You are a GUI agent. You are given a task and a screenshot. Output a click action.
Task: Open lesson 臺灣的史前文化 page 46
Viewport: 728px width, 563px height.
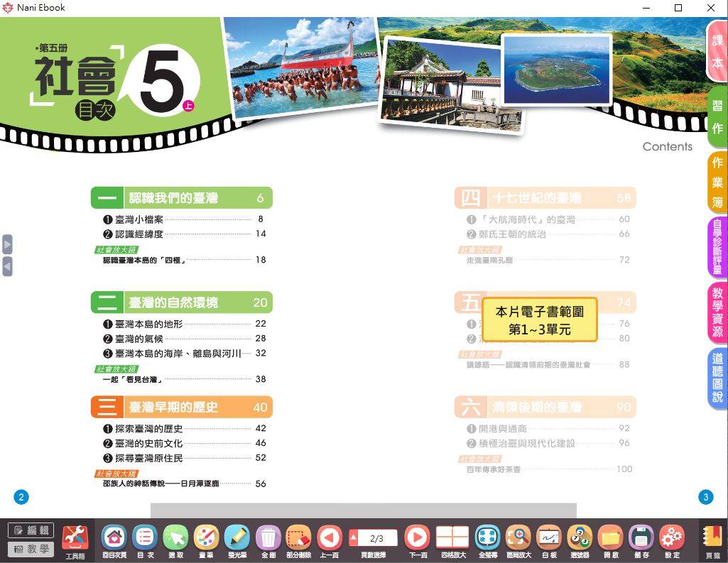pyautogui.click(x=184, y=443)
